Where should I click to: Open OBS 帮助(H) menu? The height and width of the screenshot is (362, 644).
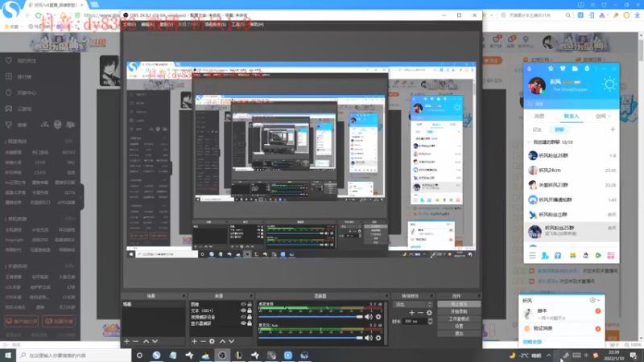point(257,25)
